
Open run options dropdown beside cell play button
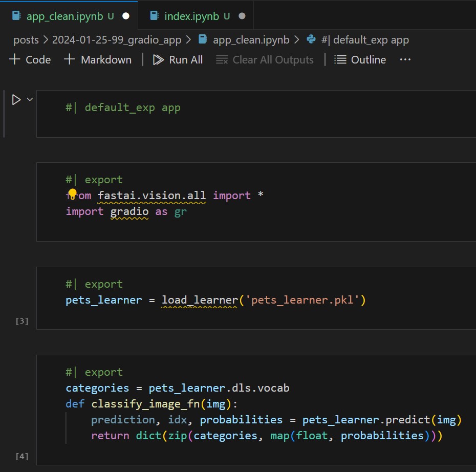pos(30,99)
